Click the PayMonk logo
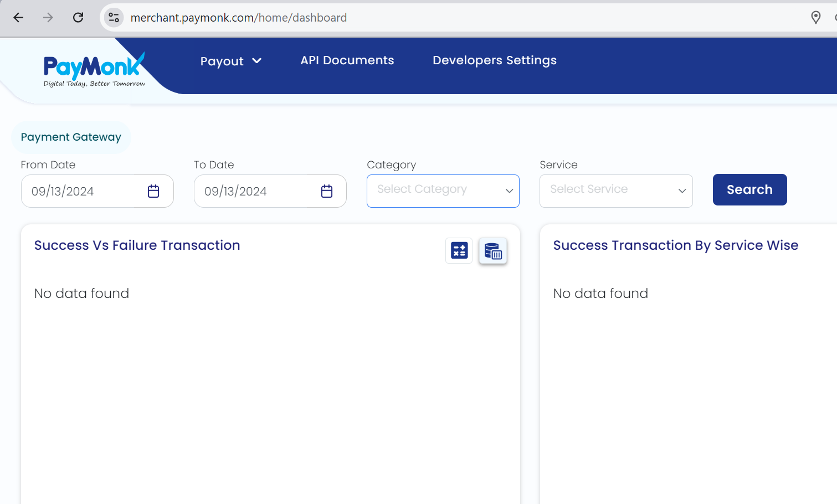The width and height of the screenshot is (837, 504). pyautogui.click(x=94, y=70)
